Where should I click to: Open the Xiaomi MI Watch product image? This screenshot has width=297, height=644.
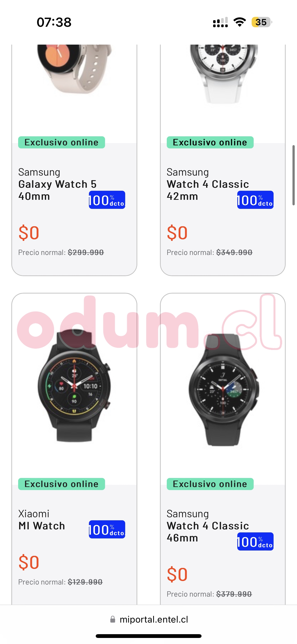[74, 385]
